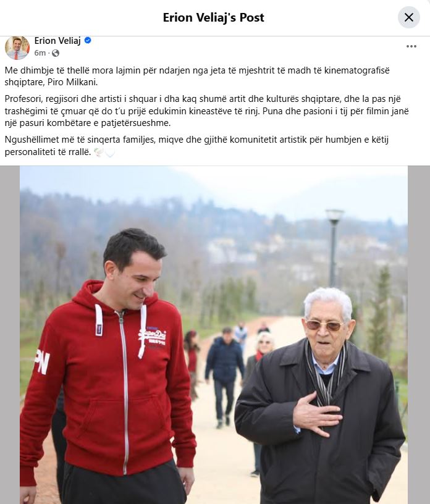The height and width of the screenshot is (504, 430).
Task: Click the gray margin left of photo
Action: (x=10, y=335)
